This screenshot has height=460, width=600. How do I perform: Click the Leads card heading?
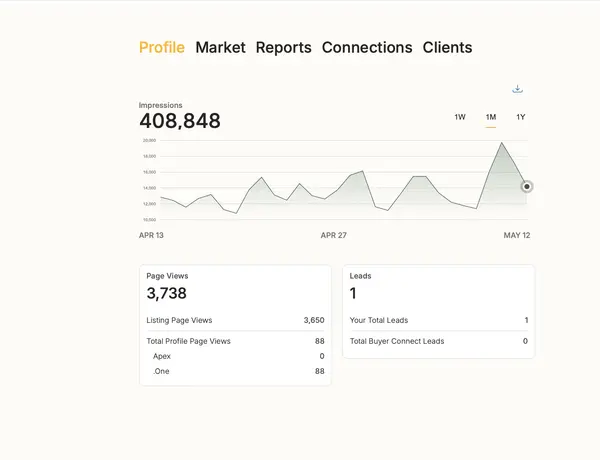(x=360, y=276)
